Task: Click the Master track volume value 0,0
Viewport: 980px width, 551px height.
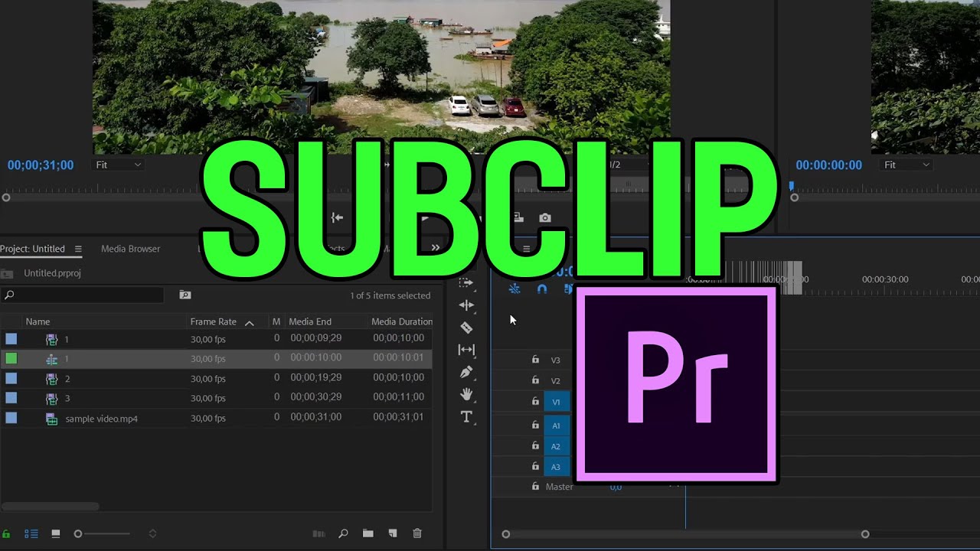Action: (616, 487)
